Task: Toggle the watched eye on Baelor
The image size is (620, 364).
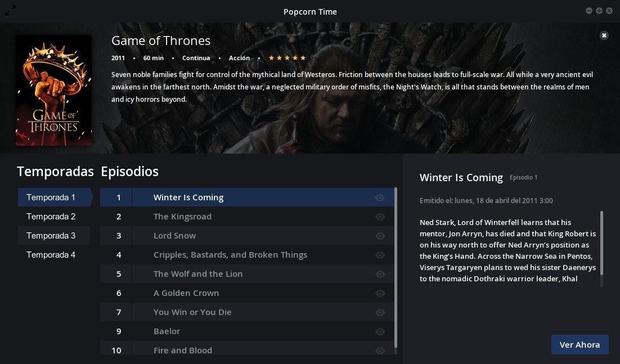Action: (x=380, y=331)
